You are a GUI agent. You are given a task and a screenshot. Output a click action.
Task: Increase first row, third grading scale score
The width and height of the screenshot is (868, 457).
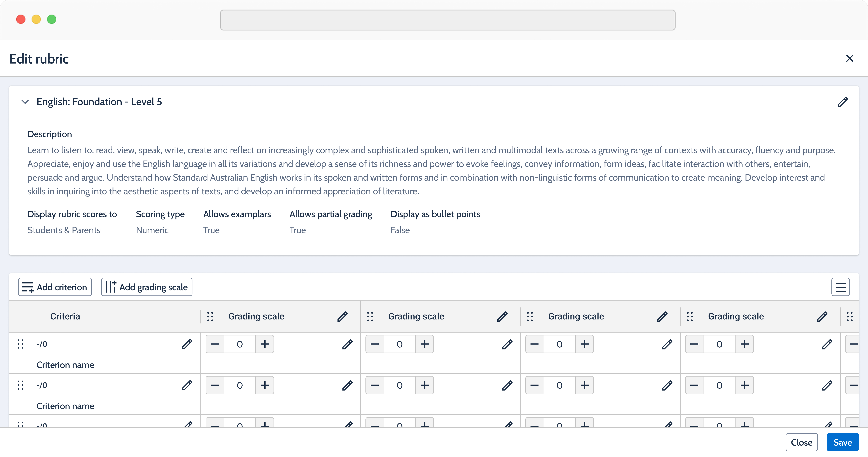click(x=585, y=344)
